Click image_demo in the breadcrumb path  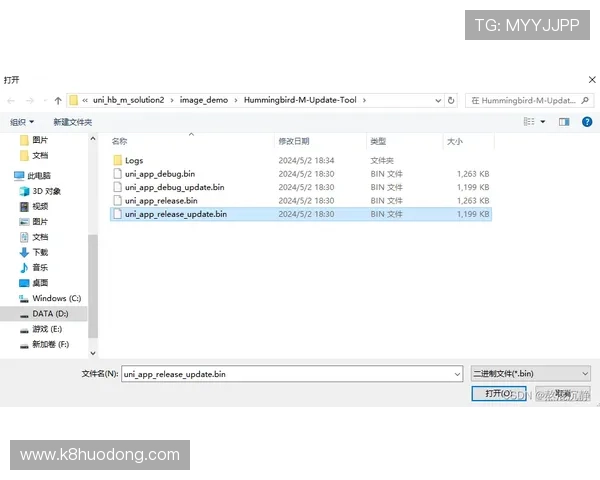click(204, 100)
